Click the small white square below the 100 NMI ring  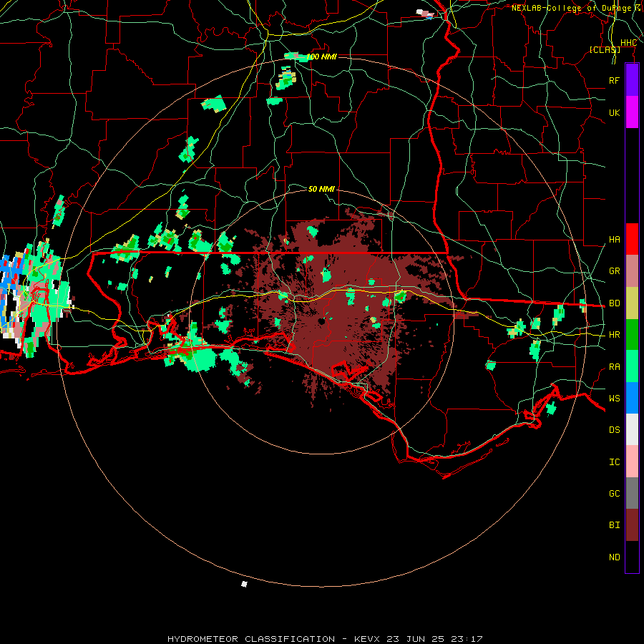(244, 584)
